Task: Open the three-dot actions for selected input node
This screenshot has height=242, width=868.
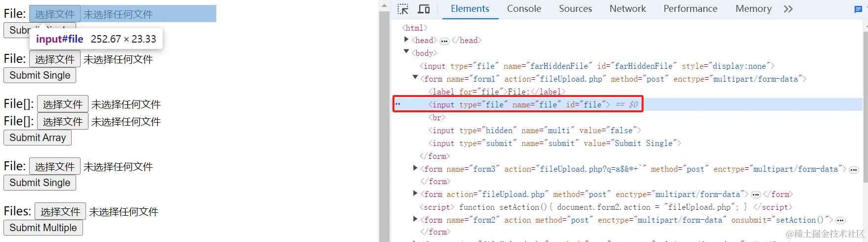Action: (398, 104)
